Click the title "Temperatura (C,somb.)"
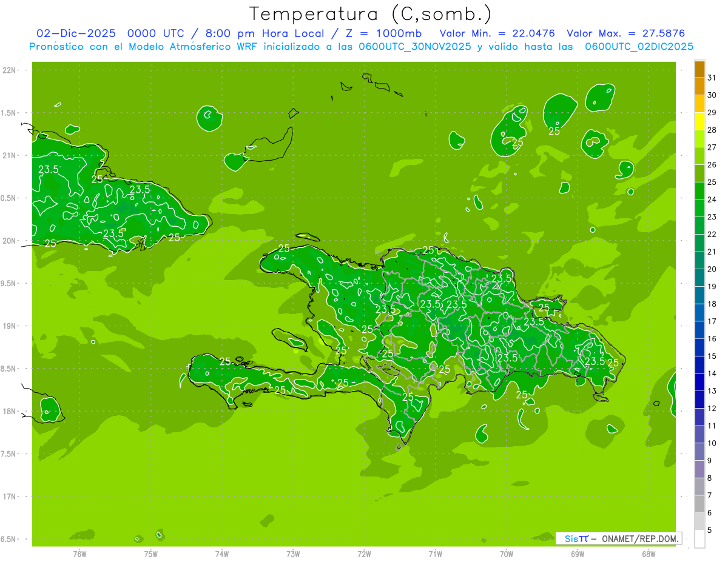The width and height of the screenshot is (728, 562). coord(369,14)
